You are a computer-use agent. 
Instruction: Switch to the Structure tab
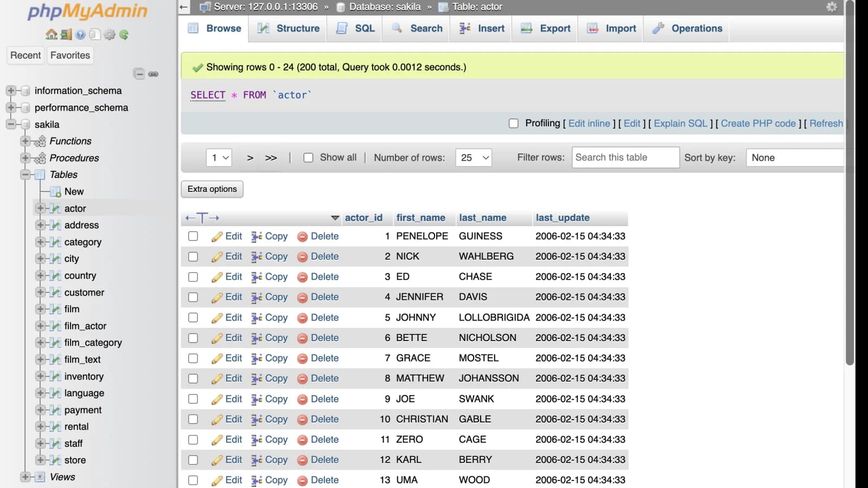point(288,29)
